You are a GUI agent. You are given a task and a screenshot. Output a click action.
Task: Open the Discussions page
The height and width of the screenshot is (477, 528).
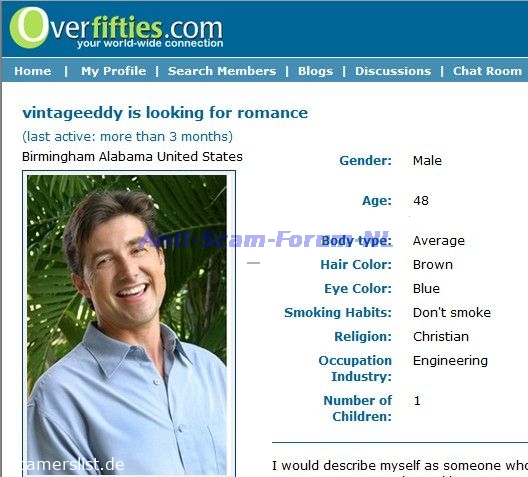(x=393, y=71)
